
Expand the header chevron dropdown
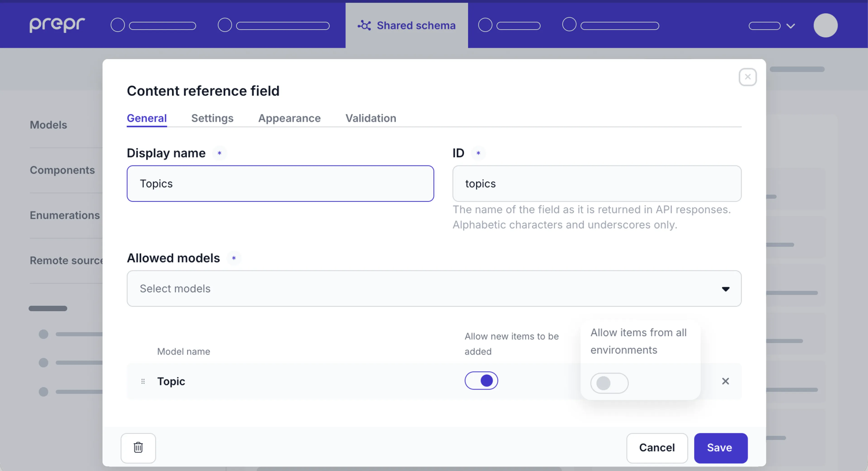[x=790, y=26]
